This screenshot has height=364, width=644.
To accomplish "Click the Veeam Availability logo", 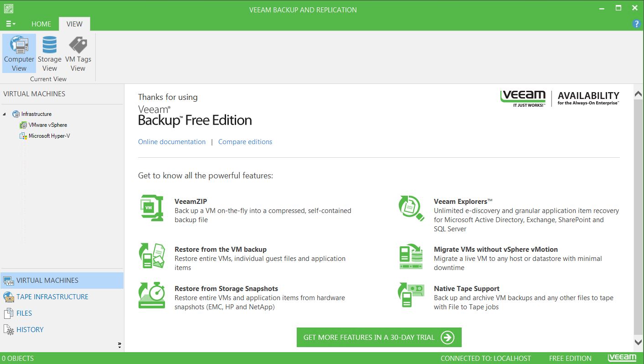I will click(560, 98).
